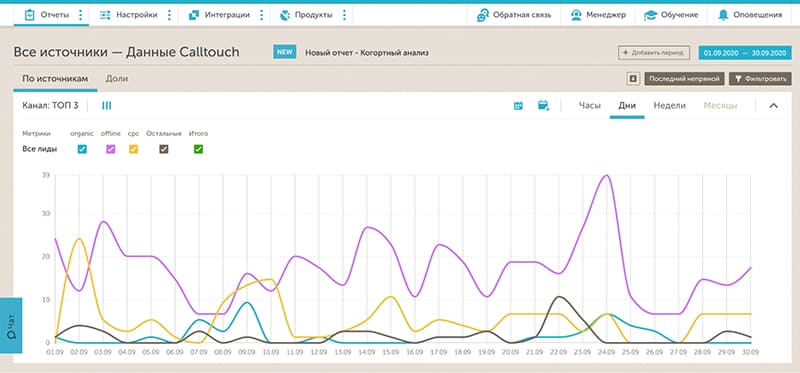Open date range 01.09.2020 — 30.09.2020
Screen dimensions: 800x373
point(745,53)
